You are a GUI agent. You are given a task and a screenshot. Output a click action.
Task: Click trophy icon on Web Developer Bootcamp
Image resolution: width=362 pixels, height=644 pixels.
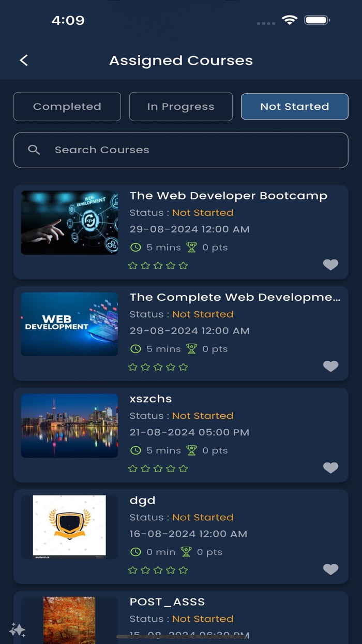191,247
